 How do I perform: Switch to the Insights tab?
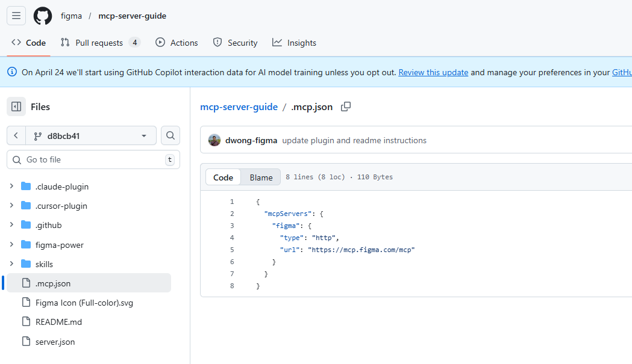click(x=294, y=43)
